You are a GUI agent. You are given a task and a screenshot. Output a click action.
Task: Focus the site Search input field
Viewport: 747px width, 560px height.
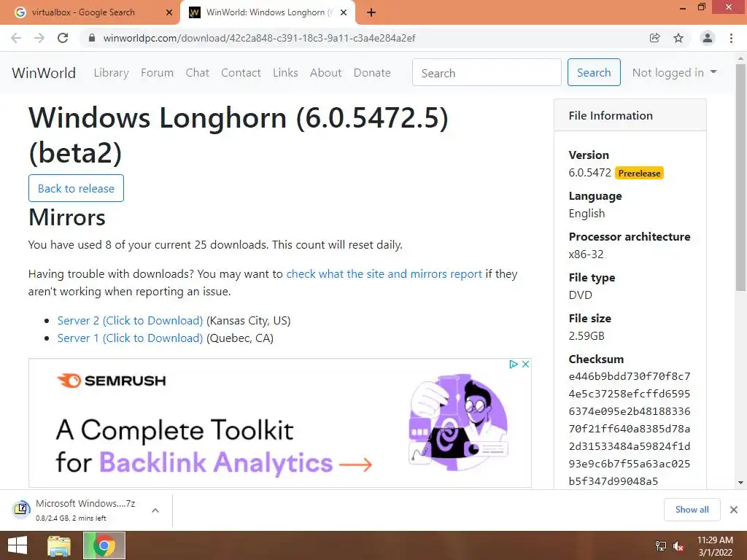point(487,72)
